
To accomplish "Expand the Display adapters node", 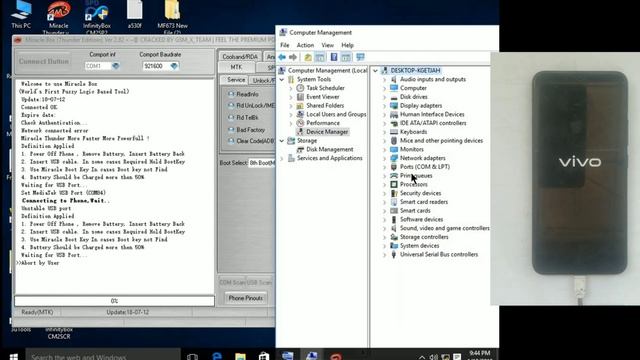I will point(384,106).
